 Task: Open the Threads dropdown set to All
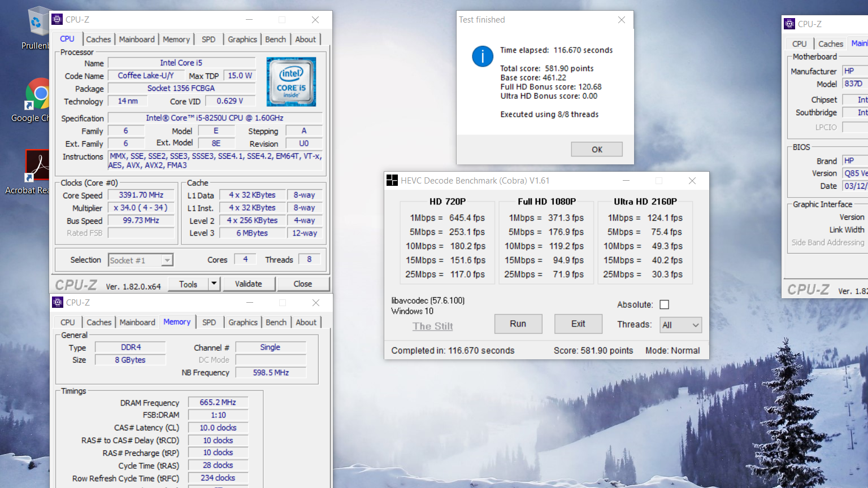pyautogui.click(x=680, y=325)
